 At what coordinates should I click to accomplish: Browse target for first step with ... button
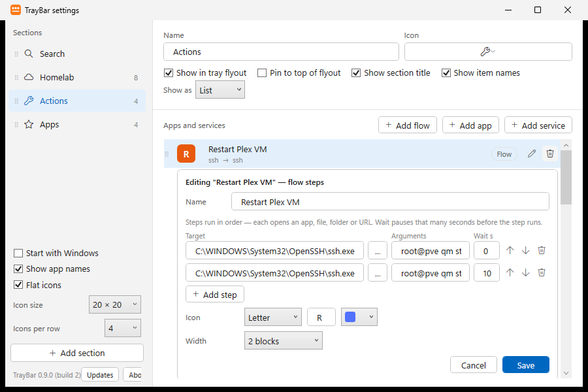[378, 251]
